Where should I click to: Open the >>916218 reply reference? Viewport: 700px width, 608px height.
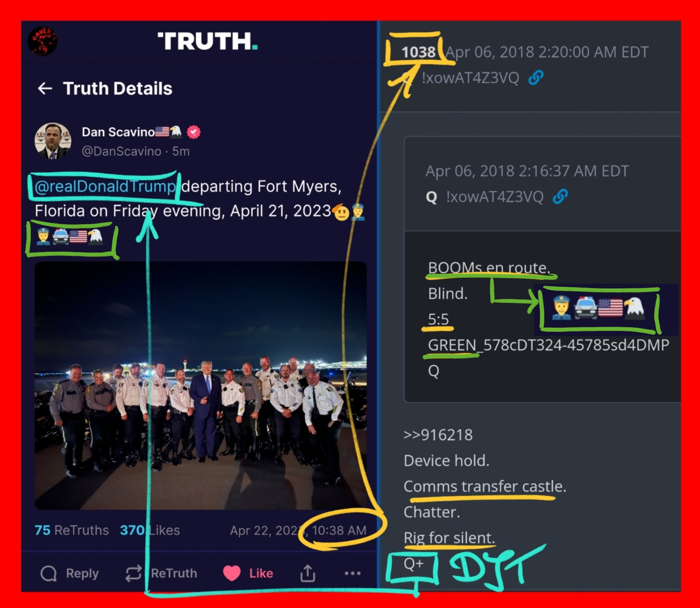438,435
